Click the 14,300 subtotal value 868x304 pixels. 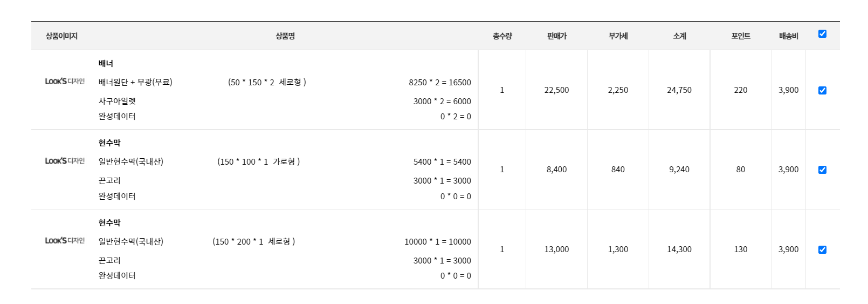point(679,249)
